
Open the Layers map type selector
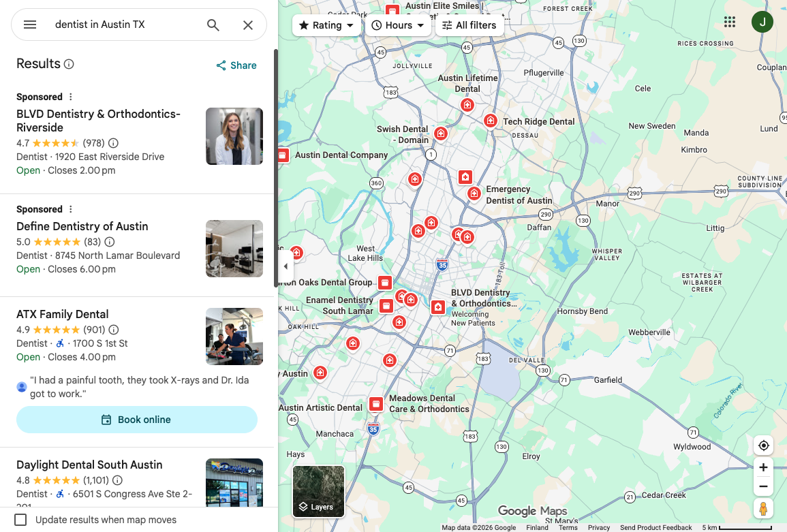click(319, 491)
